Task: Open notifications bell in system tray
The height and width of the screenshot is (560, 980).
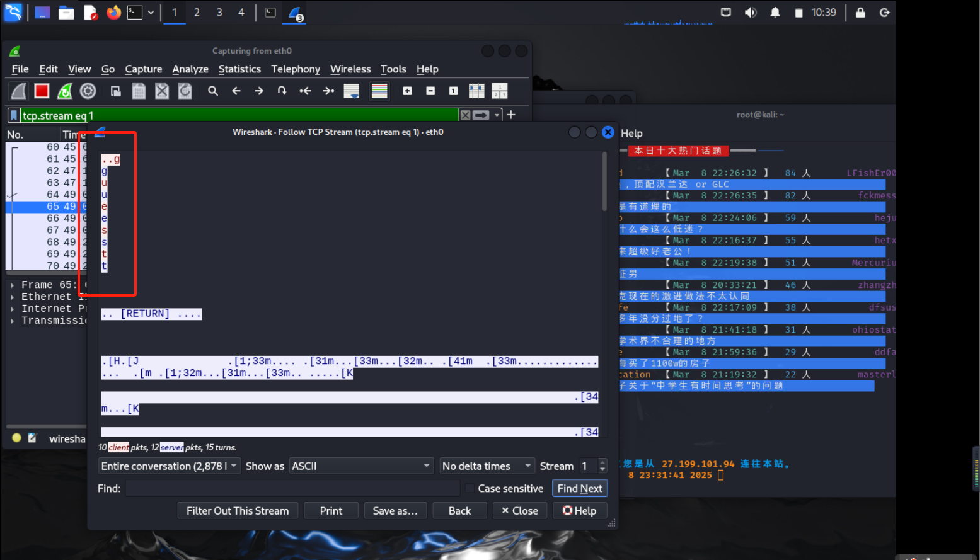Action: [775, 13]
